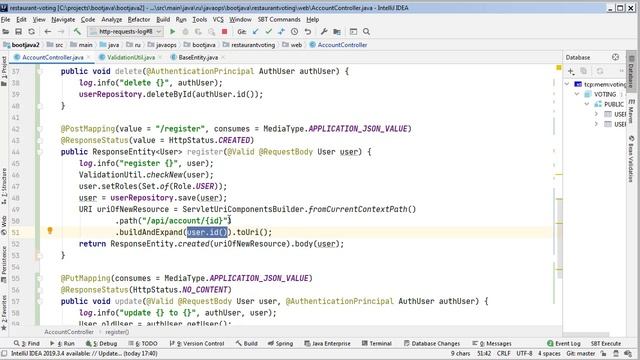Fold the register method at line 44
Viewport: 640px width, 360px height.
[x=40, y=152]
